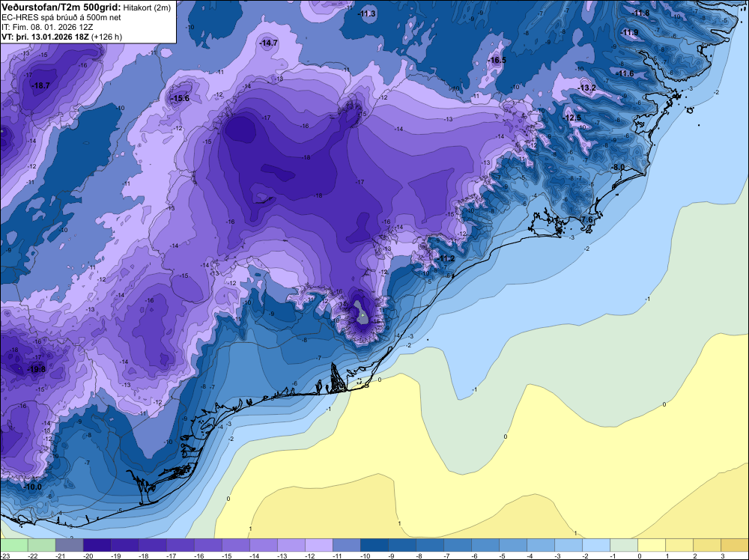Click the -18.7 temperature label
The width and height of the screenshot is (749, 560).
click(x=40, y=86)
